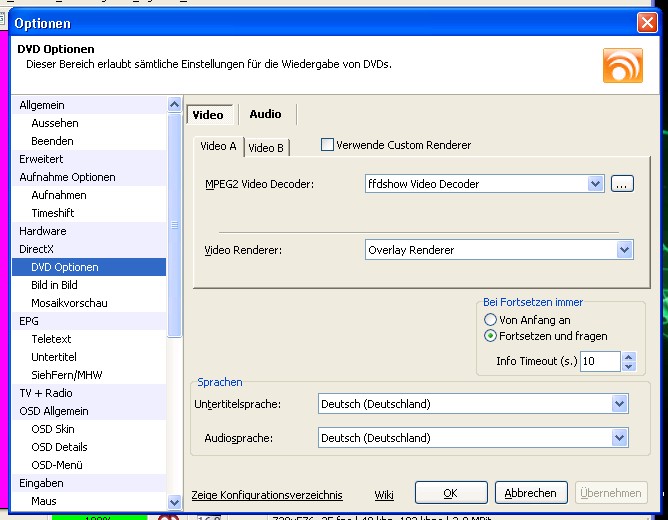The image size is (668, 520).
Task: Click the Info Timeout input field
Action: 599,361
